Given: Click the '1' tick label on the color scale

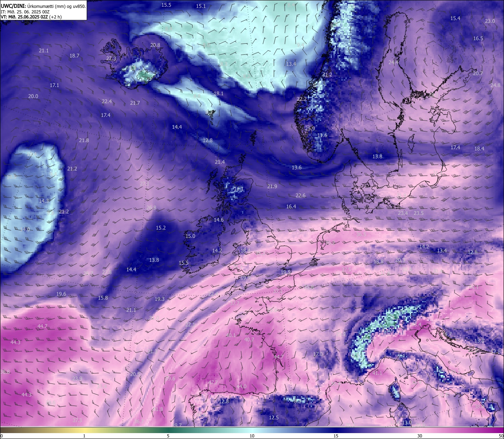Looking at the screenshot, I should 84,436.
